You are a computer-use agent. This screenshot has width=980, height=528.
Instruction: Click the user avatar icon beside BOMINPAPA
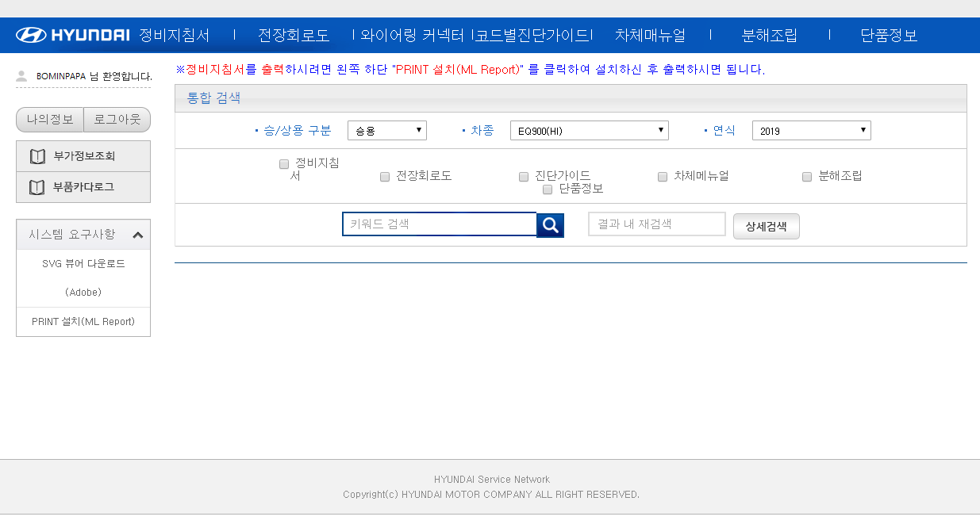pyautogui.click(x=21, y=76)
